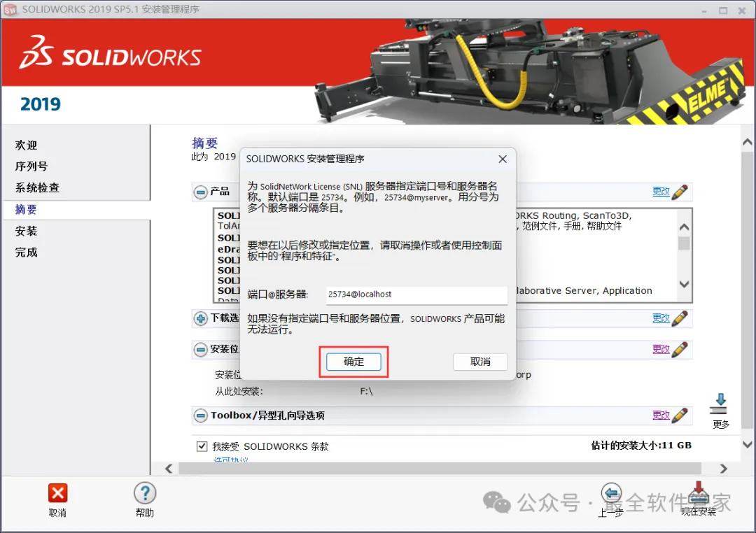
Task: Click the 摘要 page heading
Action: tap(205, 143)
